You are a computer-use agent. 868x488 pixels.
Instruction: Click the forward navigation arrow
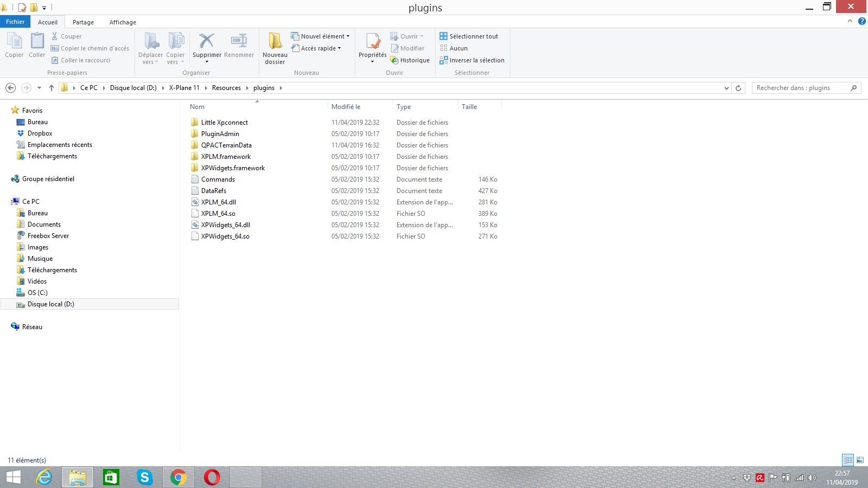click(x=25, y=88)
